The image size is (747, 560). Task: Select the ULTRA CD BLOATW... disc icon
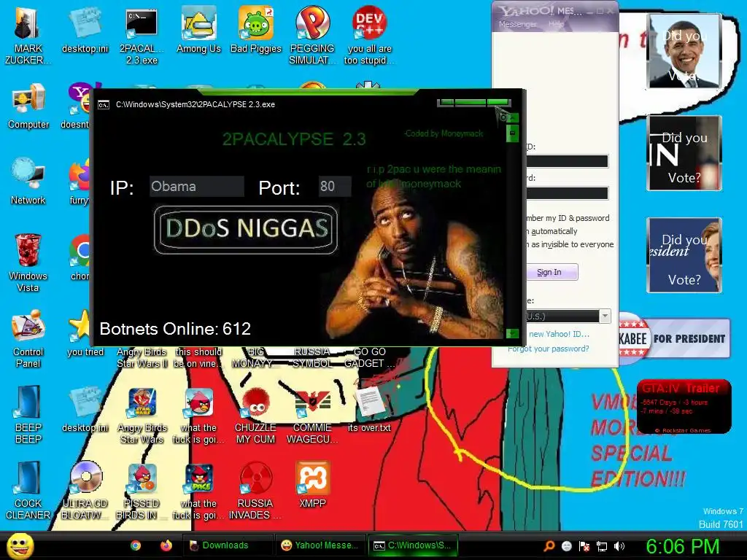click(85, 490)
